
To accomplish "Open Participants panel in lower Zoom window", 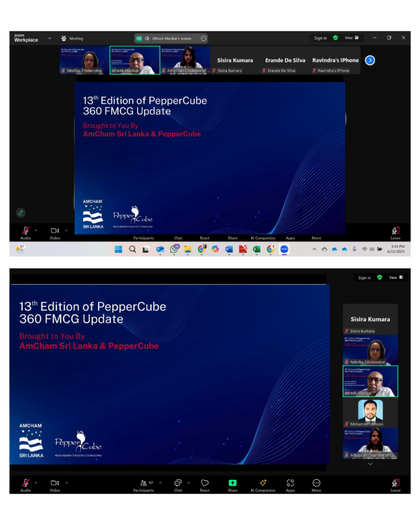I will coord(144,485).
